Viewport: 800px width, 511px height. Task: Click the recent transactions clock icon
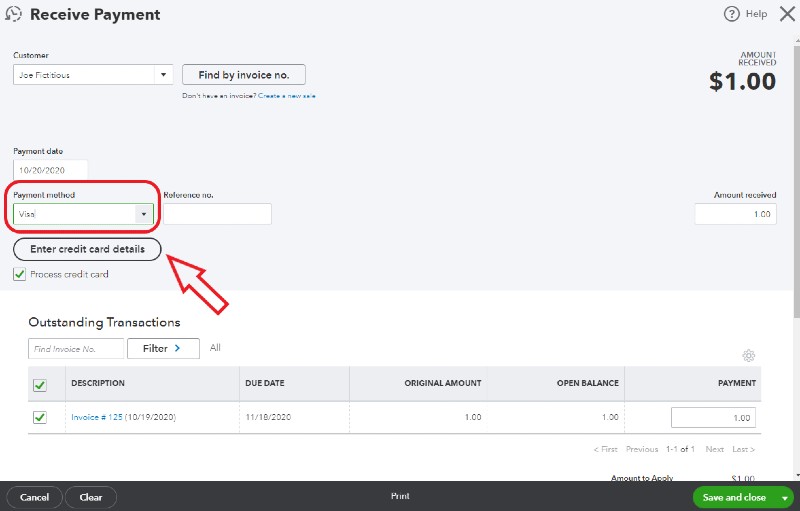coord(13,14)
